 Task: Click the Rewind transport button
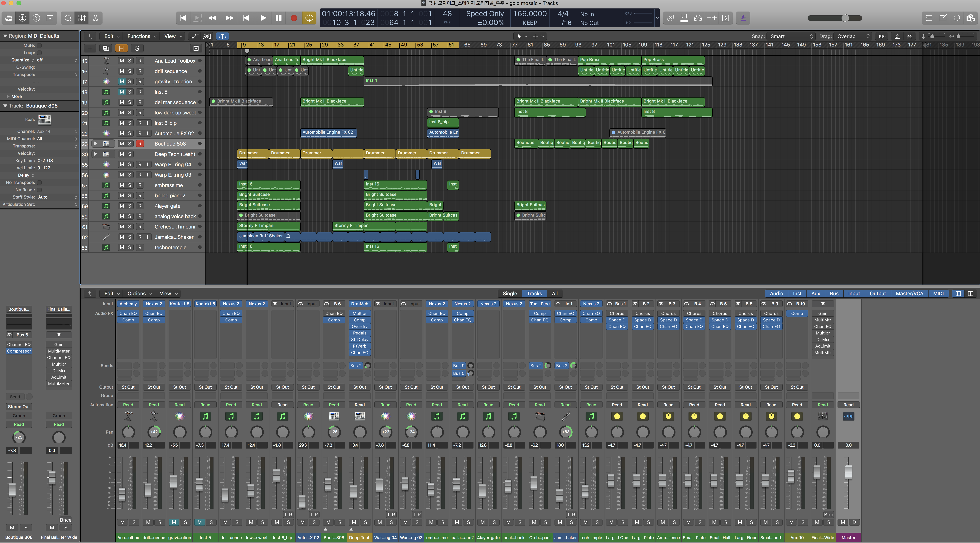(212, 18)
